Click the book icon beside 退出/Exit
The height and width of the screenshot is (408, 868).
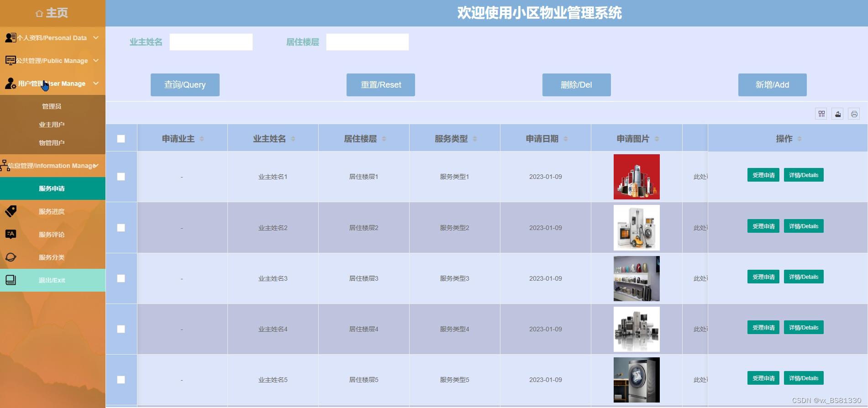(11, 280)
